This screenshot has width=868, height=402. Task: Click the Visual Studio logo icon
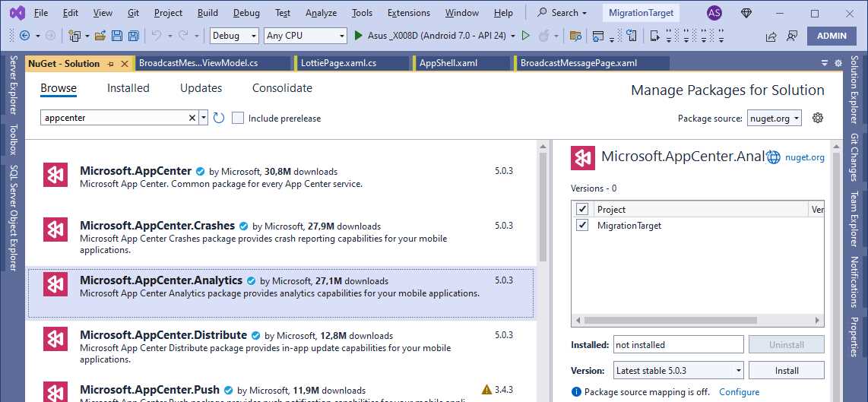coord(17,12)
